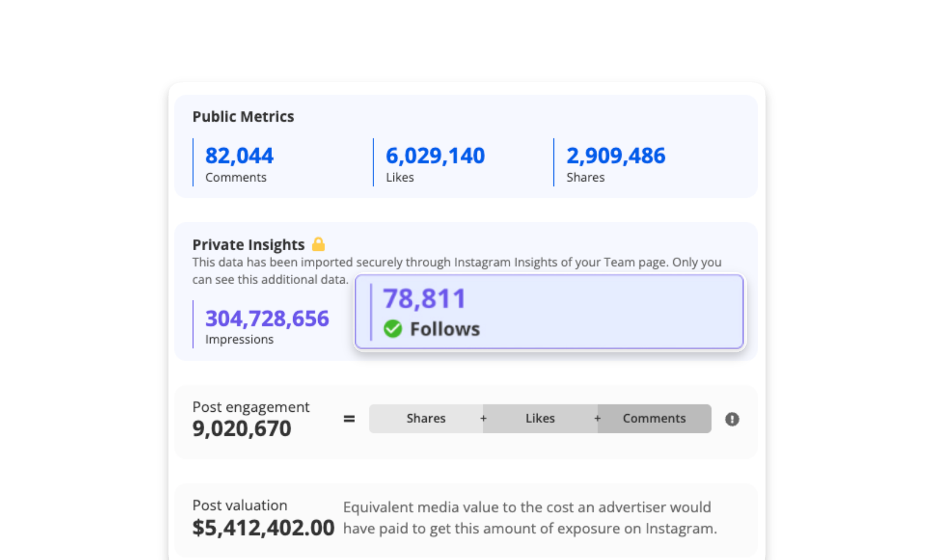Click the plus sign between Shares and Likes

(483, 418)
